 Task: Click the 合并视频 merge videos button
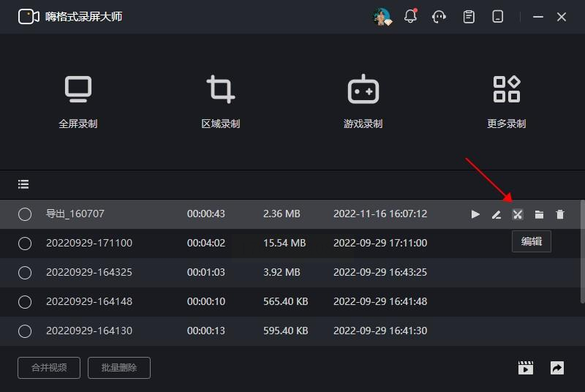49,368
